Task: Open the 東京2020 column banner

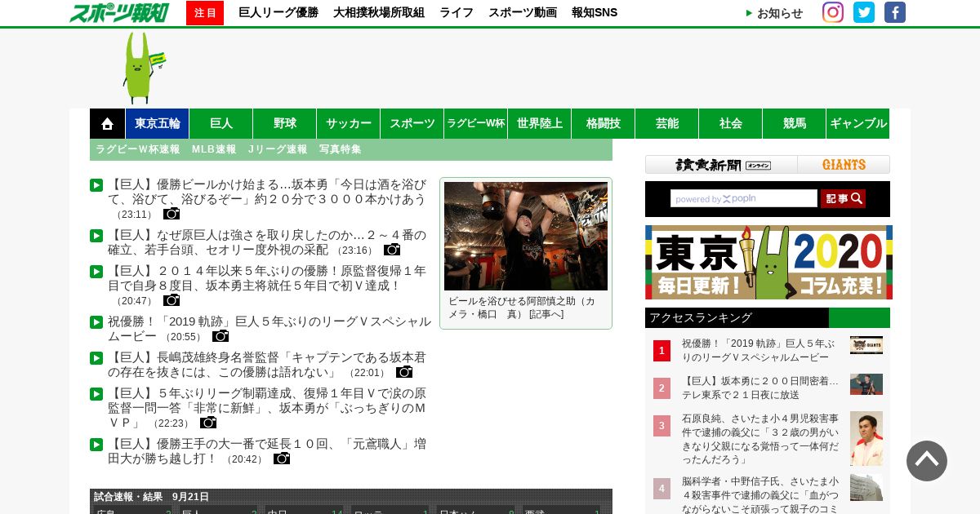Action: pyautogui.click(x=768, y=263)
